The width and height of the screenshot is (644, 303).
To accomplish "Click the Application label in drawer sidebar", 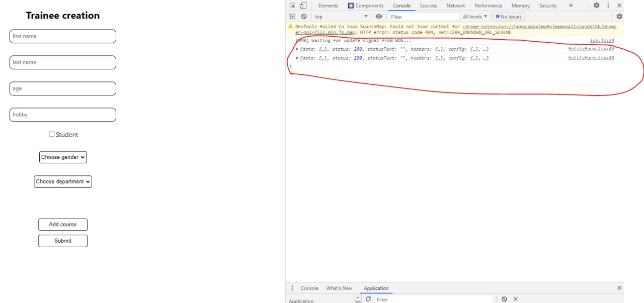I will pyautogui.click(x=301, y=300).
